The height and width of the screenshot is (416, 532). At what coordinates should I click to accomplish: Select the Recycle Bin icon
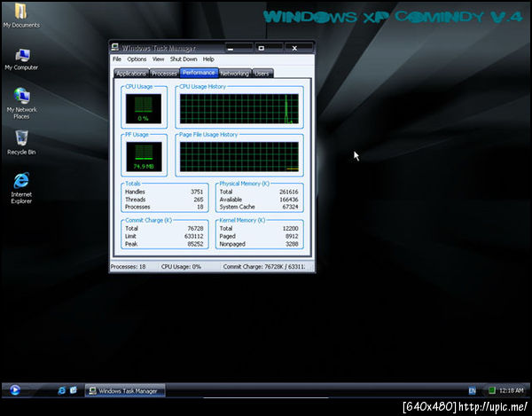pyautogui.click(x=21, y=143)
